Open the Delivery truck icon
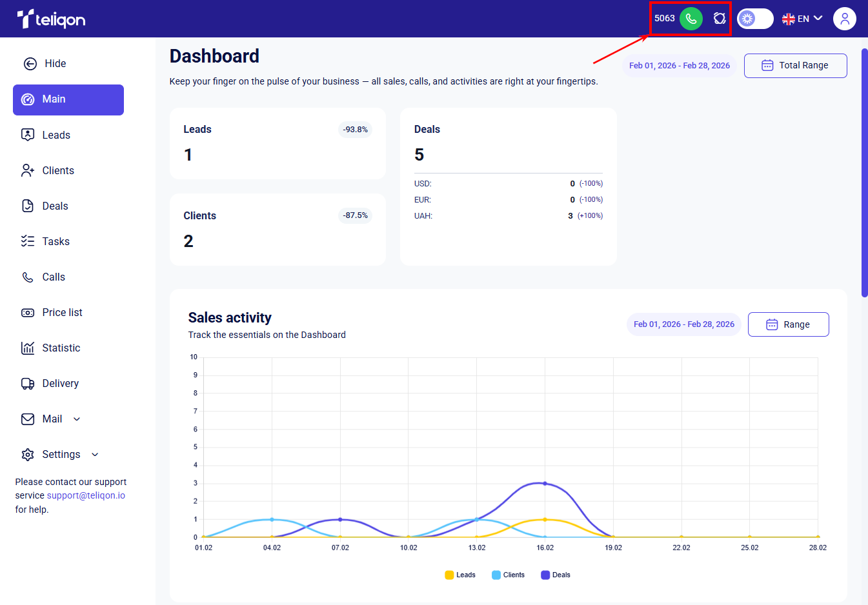The image size is (868, 605). [28, 384]
